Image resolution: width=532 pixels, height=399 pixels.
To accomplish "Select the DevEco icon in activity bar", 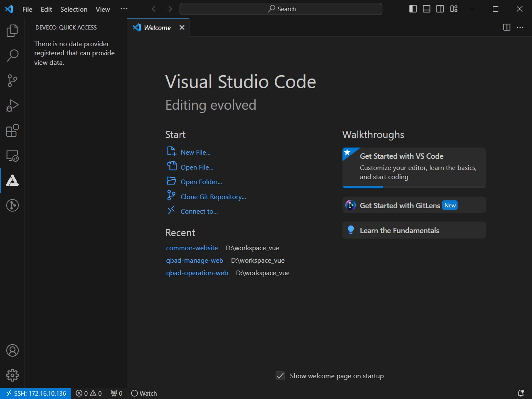I will [x=12, y=180].
